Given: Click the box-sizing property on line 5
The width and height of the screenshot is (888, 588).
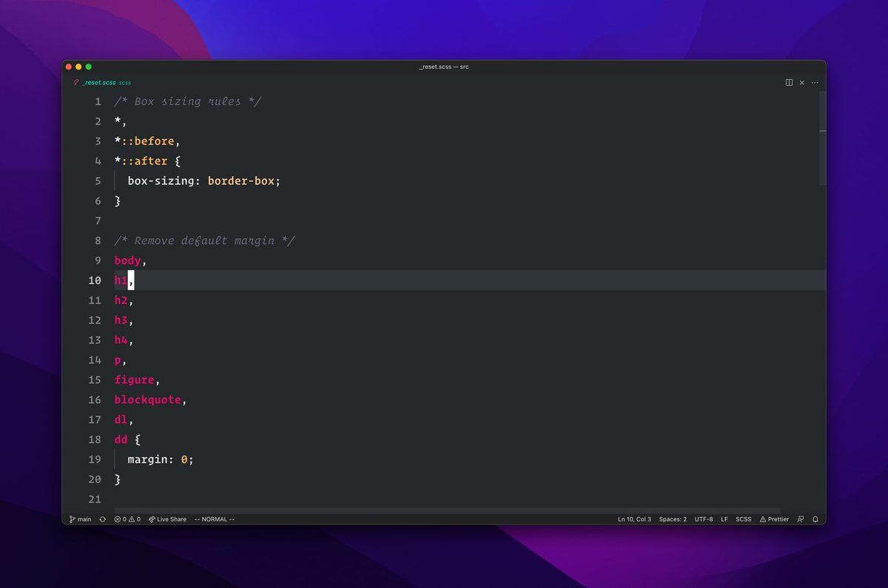Looking at the screenshot, I should point(161,181).
